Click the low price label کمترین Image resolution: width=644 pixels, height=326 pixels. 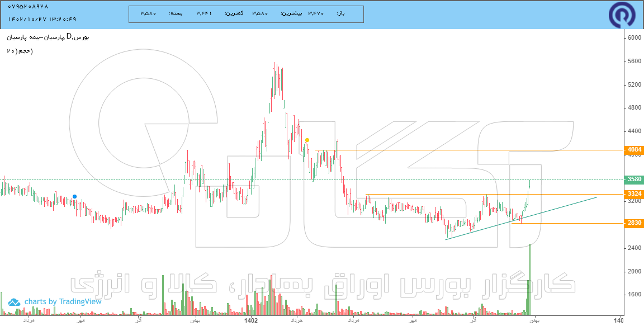[234, 13]
